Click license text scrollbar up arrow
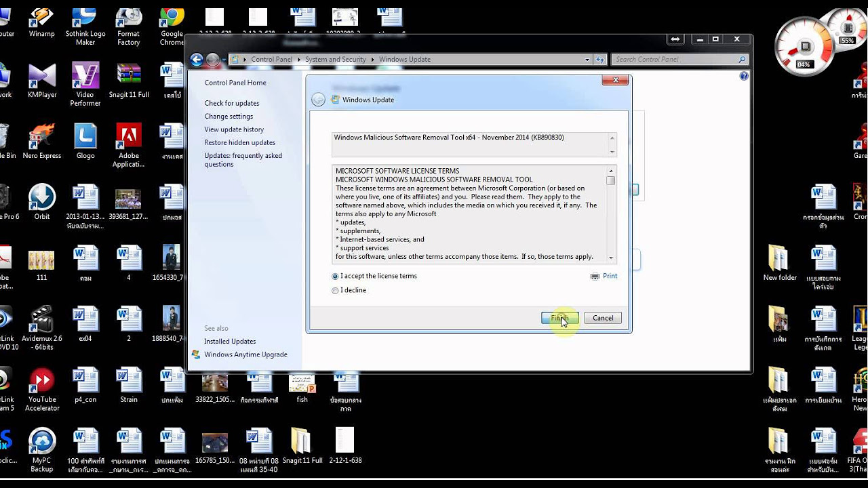The image size is (868, 488). 611,171
